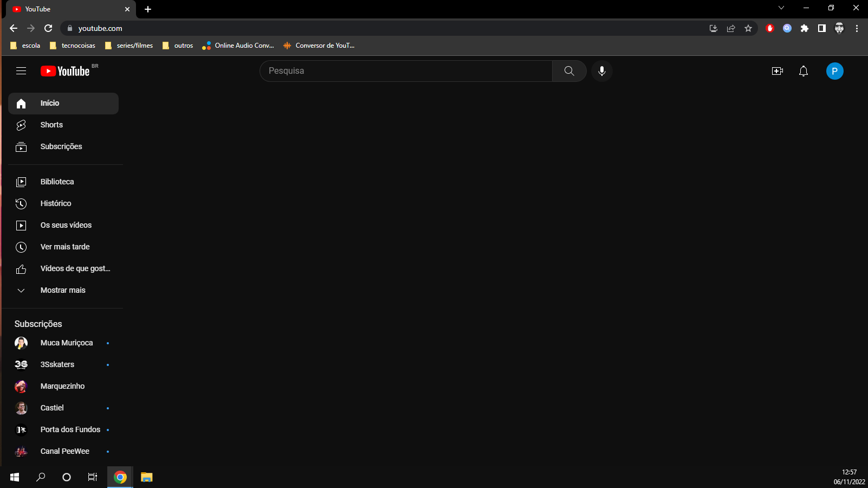Image resolution: width=868 pixels, height=488 pixels.
Task: Open the account avatar P menu
Action: coord(835,71)
